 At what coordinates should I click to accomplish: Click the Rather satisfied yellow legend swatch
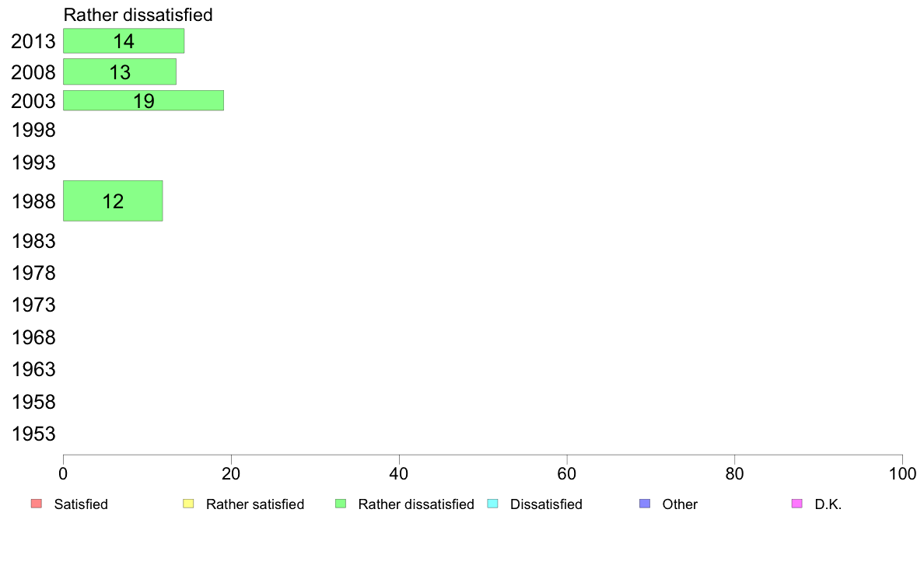188,504
